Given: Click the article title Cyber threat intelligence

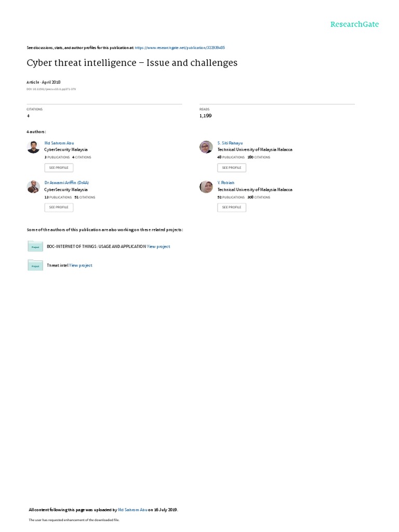Looking at the screenshot, I should (132, 63).
